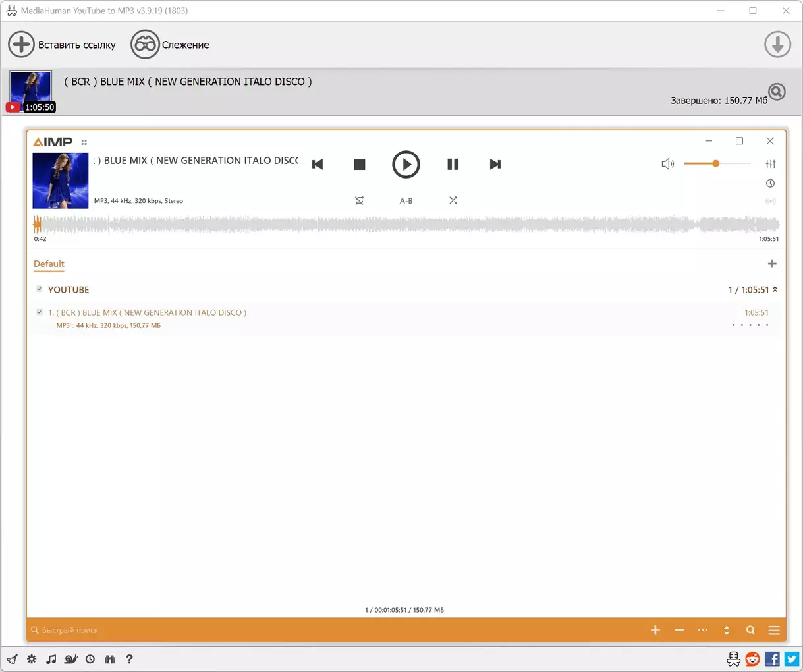Pause playback in AIMP
This screenshot has width=803, height=672.
453,164
